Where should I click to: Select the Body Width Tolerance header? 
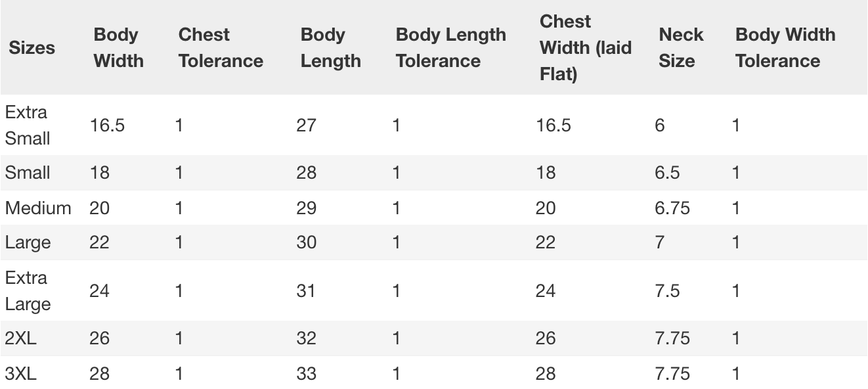tap(785, 48)
